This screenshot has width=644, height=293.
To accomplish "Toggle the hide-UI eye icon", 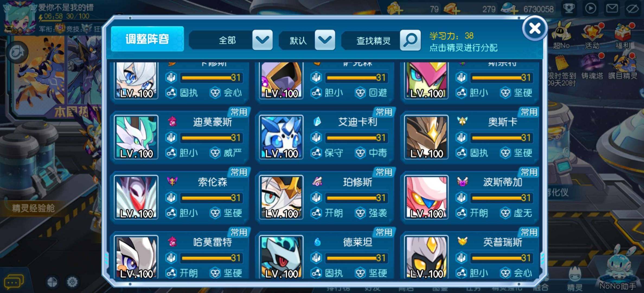I will tap(633, 8).
